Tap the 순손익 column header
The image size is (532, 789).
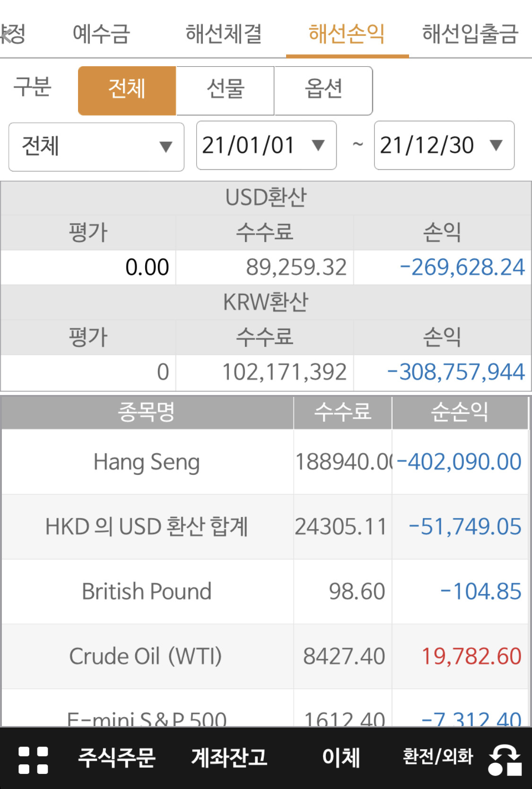coord(460,412)
